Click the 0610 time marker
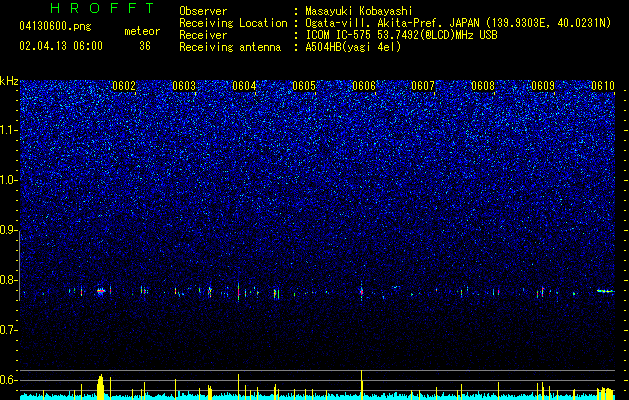The height and width of the screenshot is (400, 629). click(603, 86)
